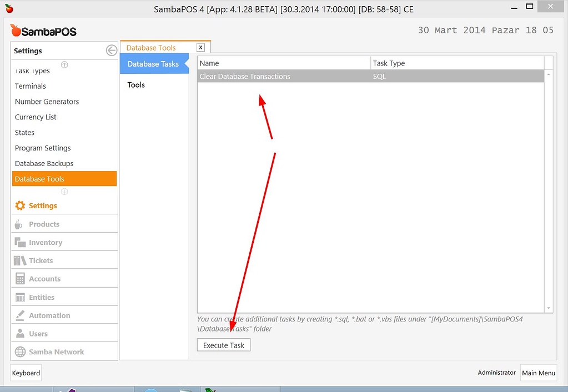The width and height of the screenshot is (568, 392).
Task: Select the Database Tools tab
Action: coord(150,47)
